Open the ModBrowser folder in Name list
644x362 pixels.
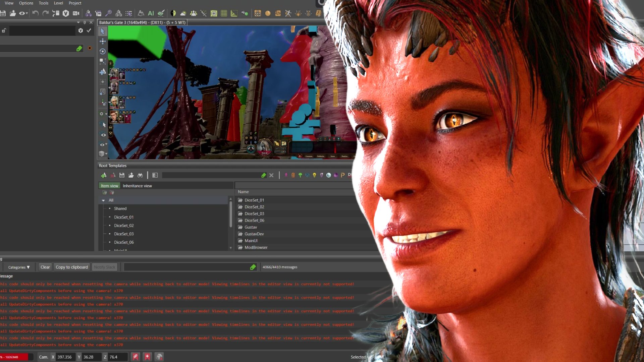point(256,247)
